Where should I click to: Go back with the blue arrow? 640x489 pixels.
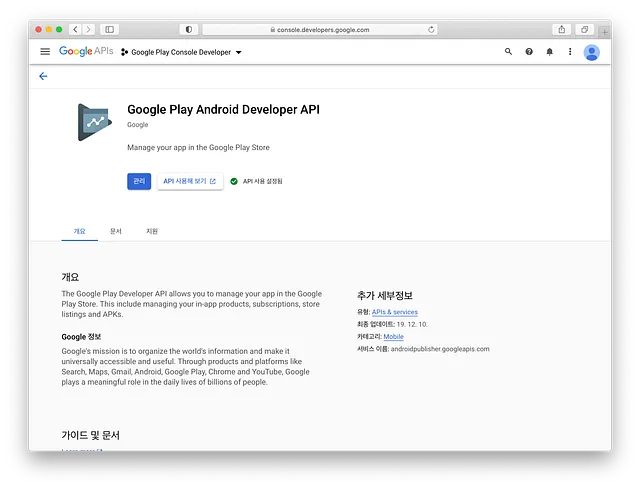pyautogui.click(x=43, y=76)
